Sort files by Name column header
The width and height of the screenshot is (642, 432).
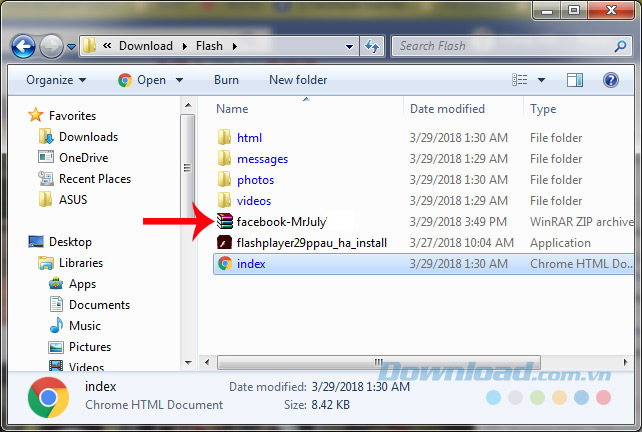tap(232, 109)
